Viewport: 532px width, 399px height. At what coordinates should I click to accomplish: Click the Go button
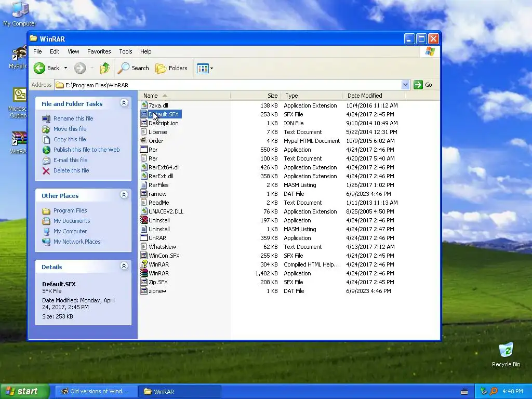pos(423,85)
